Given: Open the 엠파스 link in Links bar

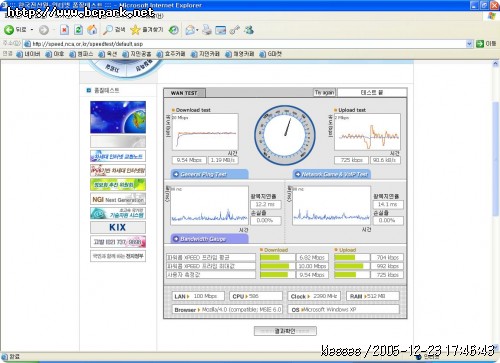Looking at the screenshot, I should coord(81,54).
